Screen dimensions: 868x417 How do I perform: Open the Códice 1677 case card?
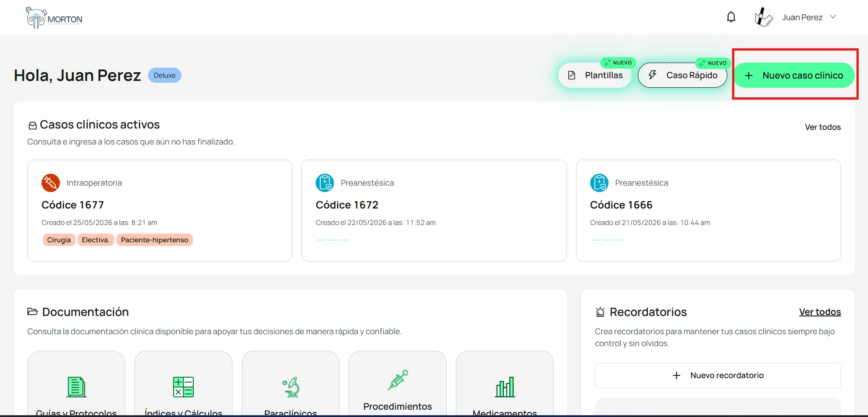[x=160, y=210]
